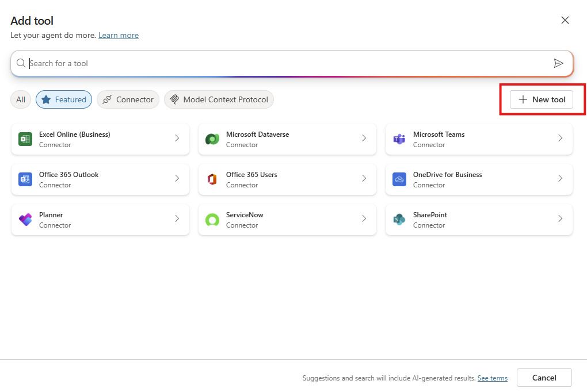
Task: Expand Office 365 Outlook chevron
Action: 177,178
